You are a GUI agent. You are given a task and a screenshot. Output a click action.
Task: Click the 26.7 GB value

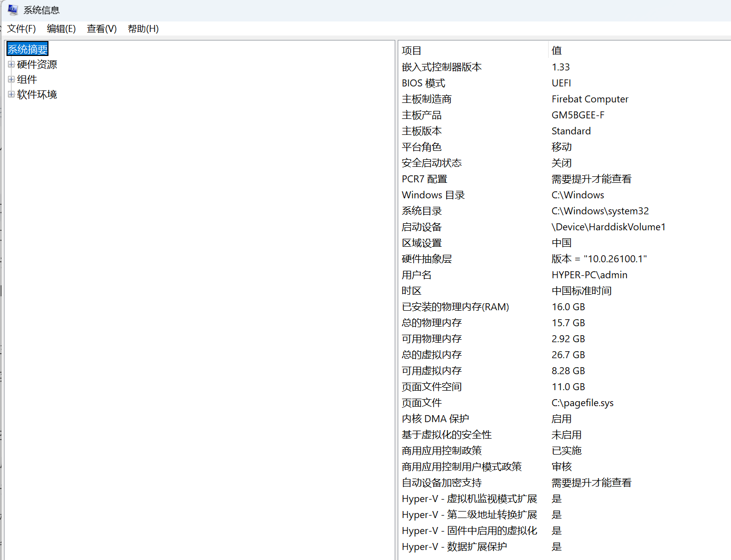pos(568,355)
